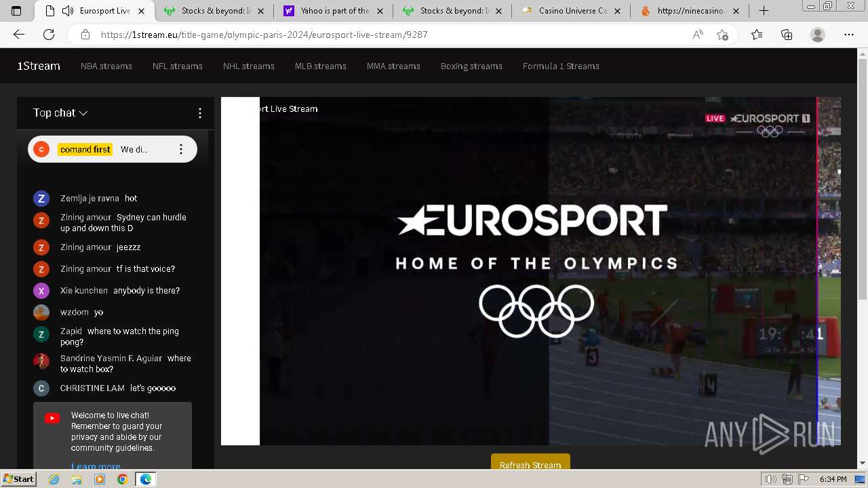Select Zapid 'where to watch the ping pong?' message
Screen dimensions: 868x488
(113, 336)
